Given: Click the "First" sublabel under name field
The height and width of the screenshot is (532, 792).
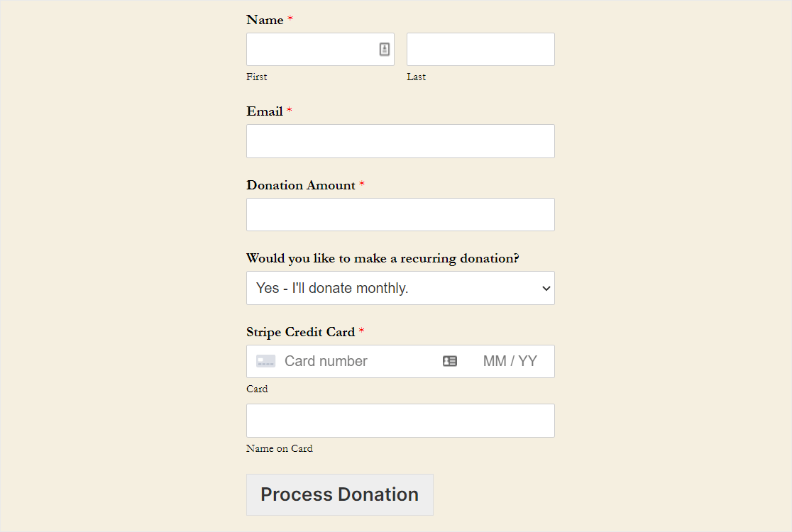Looking at the screenshot, I should (x=257, y=77).
